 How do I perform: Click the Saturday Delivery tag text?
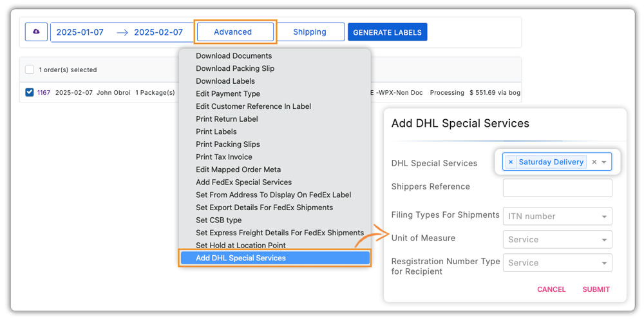point(551,162)
